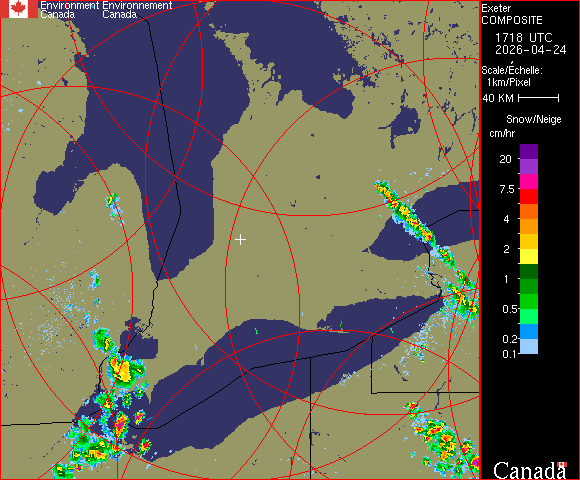Click the Canada wordmark logo
Screen dimensions: 580x480
530,470
